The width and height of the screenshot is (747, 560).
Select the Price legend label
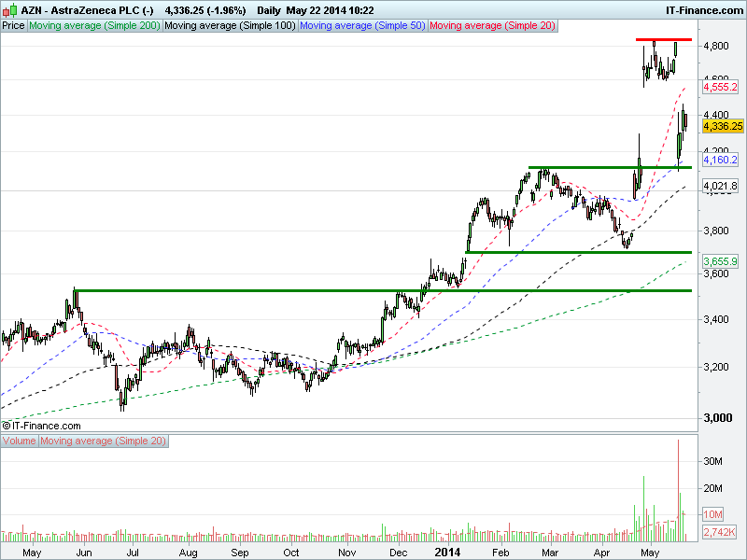pos(13,26)
